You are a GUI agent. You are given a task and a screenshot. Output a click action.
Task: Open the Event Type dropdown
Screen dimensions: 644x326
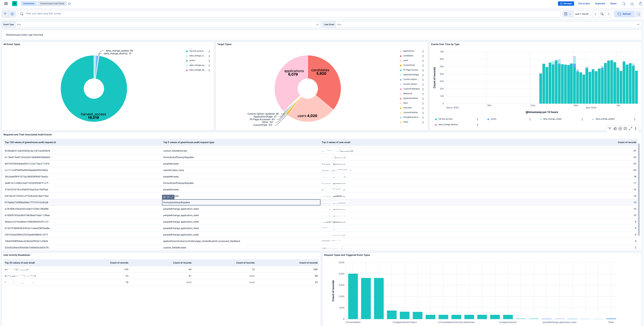tap(168, 24)
